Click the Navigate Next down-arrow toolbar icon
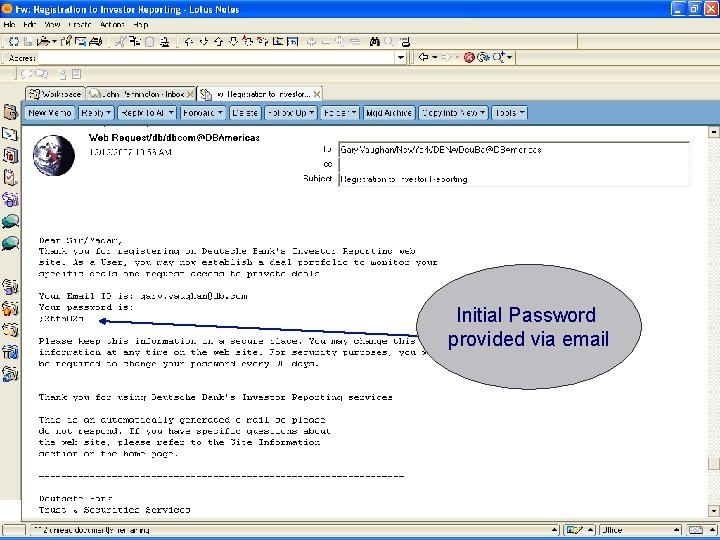720x540 pixels. pyautogui.click(x=233, y=42)
